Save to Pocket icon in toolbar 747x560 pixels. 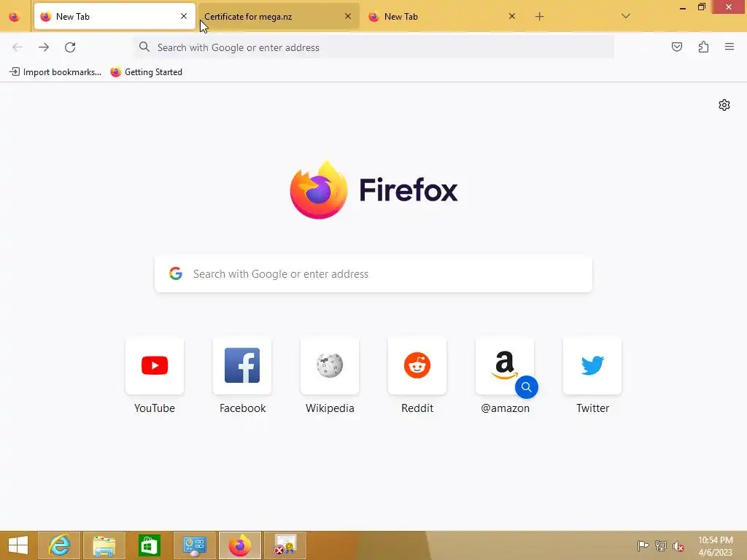pos(676,47)
